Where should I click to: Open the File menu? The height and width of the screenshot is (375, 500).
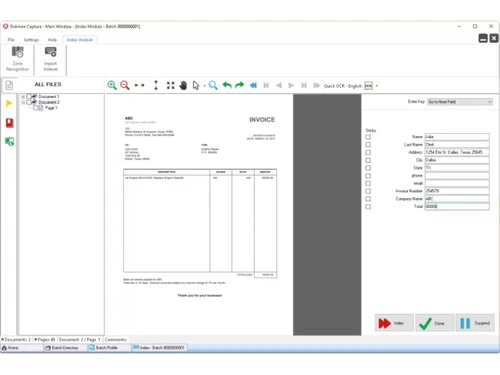point(11,40)
